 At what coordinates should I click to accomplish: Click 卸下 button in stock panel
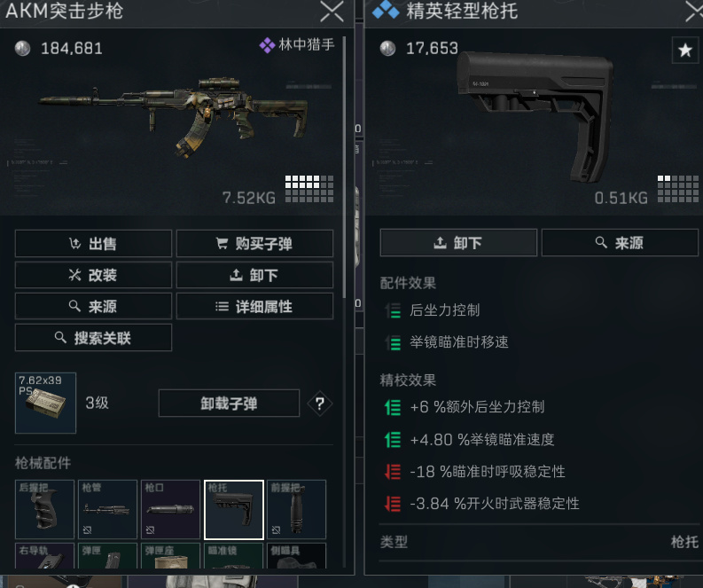pos(458,243)
